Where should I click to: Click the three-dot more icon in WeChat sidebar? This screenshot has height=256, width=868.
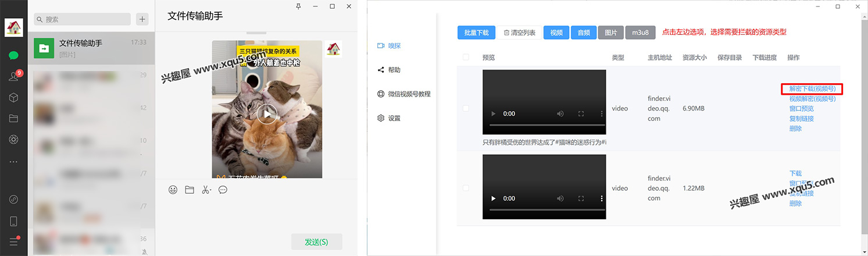click(x=13, y=161)
